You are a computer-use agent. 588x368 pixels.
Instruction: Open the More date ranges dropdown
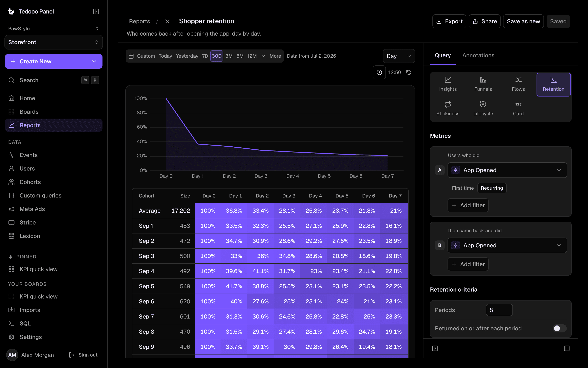271,56
